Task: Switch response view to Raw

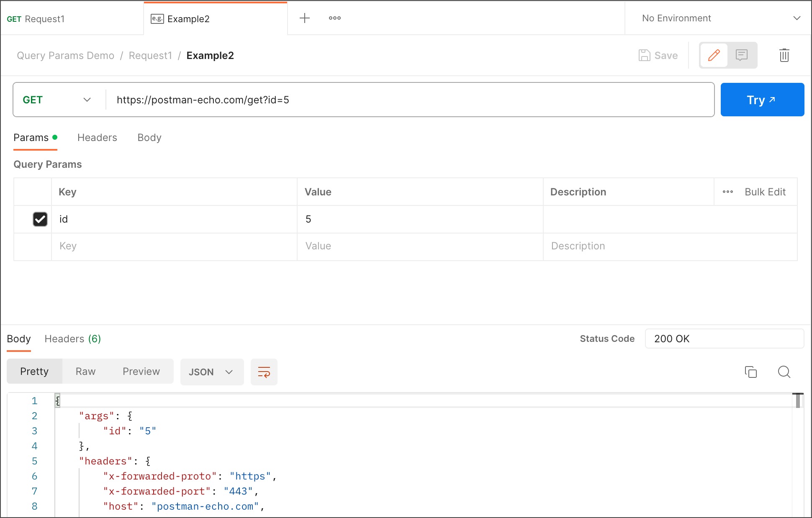Action: [x=85, y=371]
